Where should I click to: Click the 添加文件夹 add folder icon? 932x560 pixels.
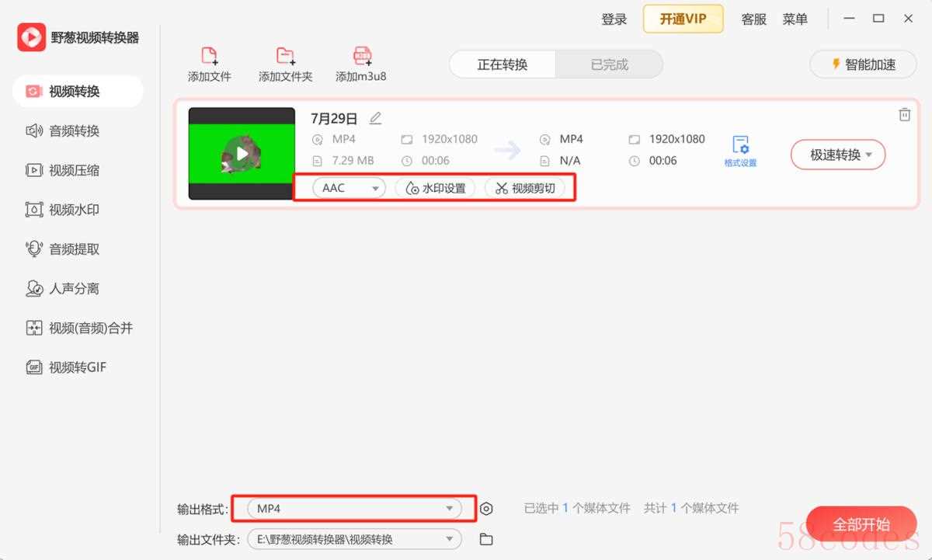pyautogui.click(x=286, y=56)
